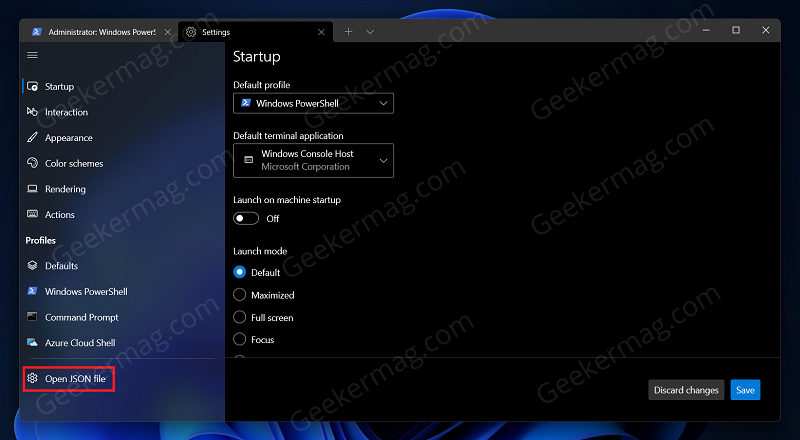Click the Open JSON file gear icon
This screenshot has height=440, width=800.
tap(32, 378)
